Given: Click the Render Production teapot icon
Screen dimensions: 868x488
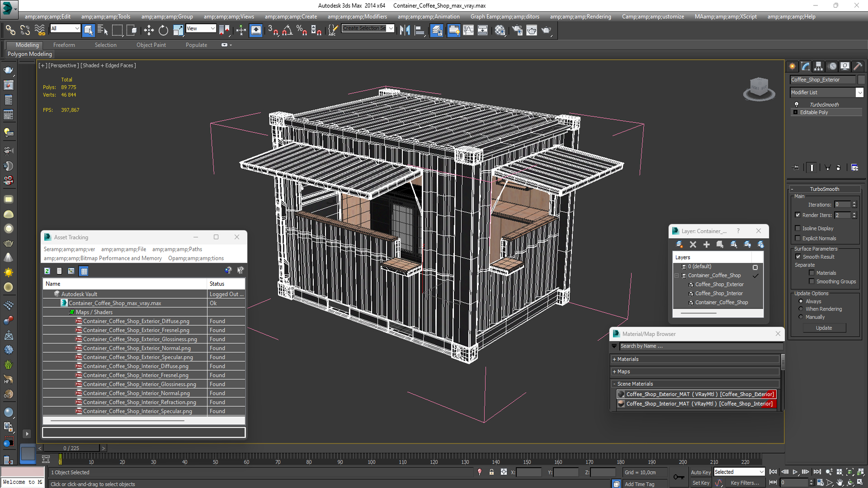Looking at the screenshot, I should [547, 30].
